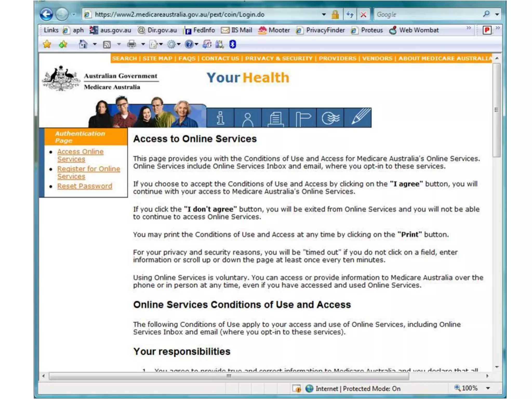The height and width of the screenshot is (399, 532).
Task: Open PRIVACY & SECURITY in top navigation
Action: 279,58
